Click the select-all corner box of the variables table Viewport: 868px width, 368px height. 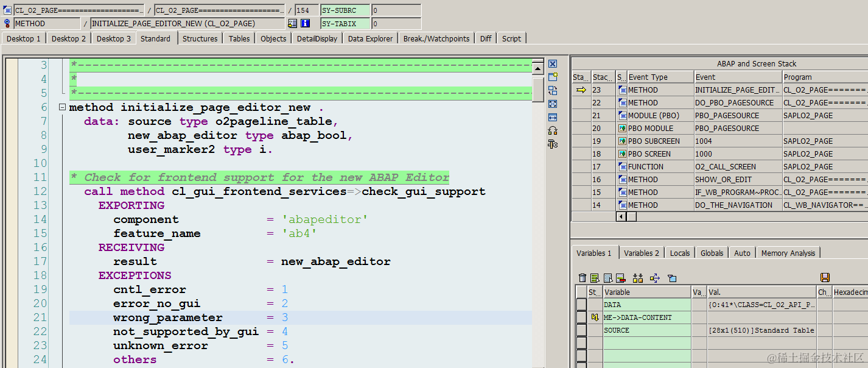click(x=582, y=292)
